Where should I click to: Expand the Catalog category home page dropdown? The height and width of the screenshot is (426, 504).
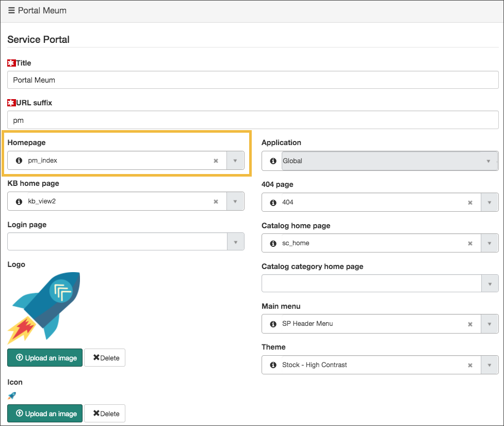point(489,283)
